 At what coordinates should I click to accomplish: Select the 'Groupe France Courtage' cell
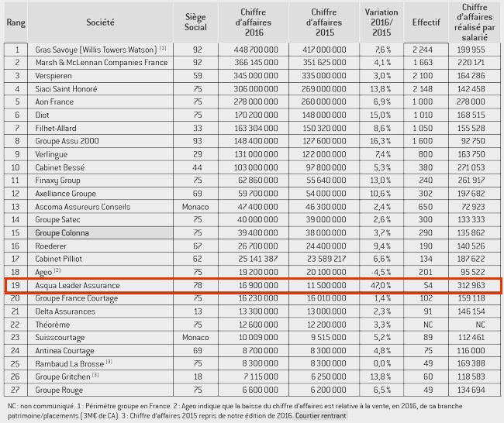(x=100, y=298)
